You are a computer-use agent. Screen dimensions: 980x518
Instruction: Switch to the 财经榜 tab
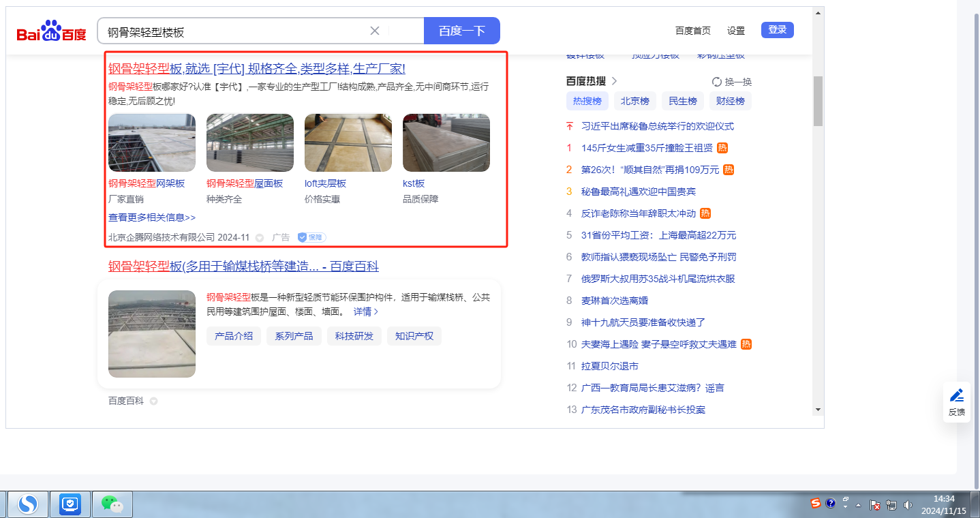pyautogui.click(x=731, y=101)
